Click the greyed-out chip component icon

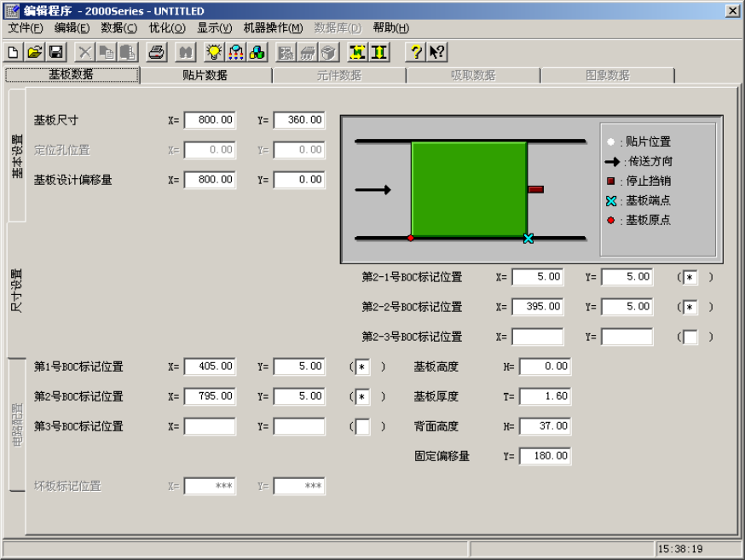point(308,52)
